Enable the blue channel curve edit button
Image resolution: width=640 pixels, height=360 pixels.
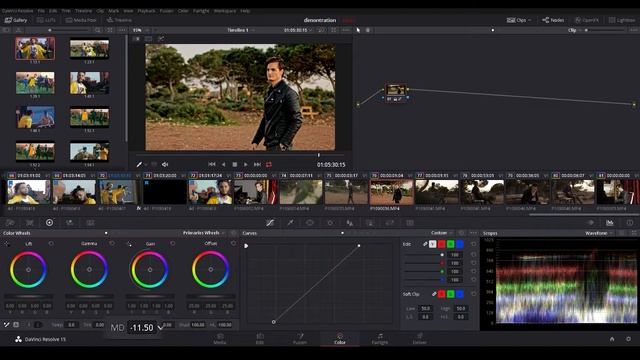point(460,244)
